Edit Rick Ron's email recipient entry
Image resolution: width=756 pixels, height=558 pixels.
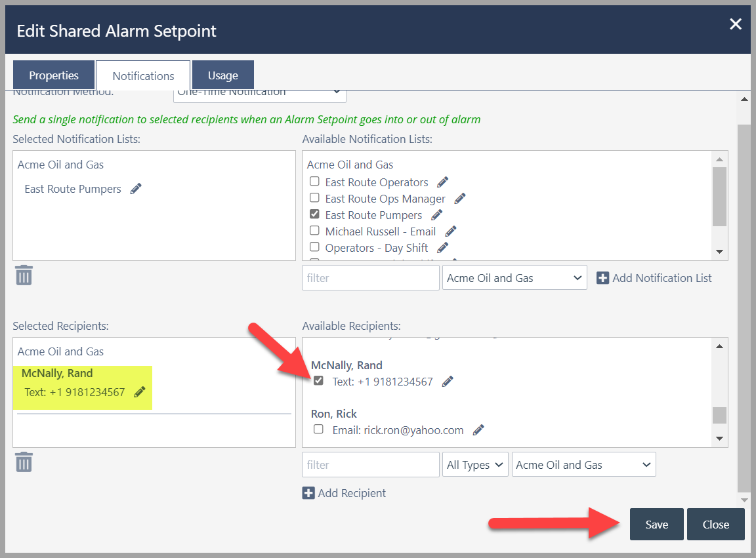478,430
